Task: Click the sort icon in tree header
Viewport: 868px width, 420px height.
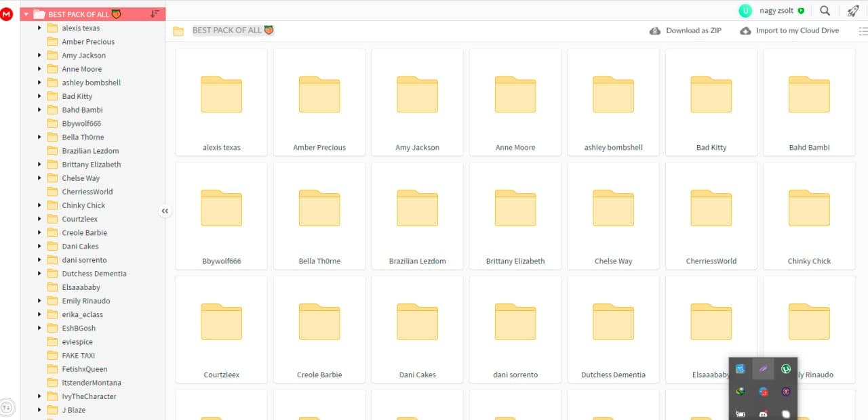Action: coord(155,14)
